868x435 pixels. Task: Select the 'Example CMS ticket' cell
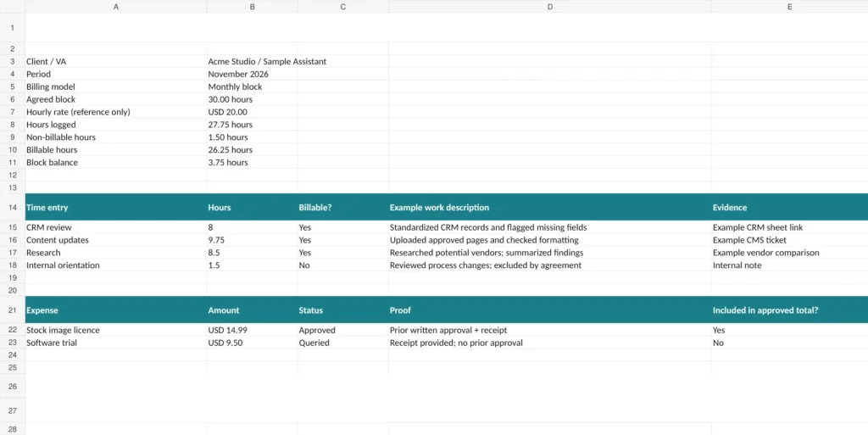click(x=789, y=240)
